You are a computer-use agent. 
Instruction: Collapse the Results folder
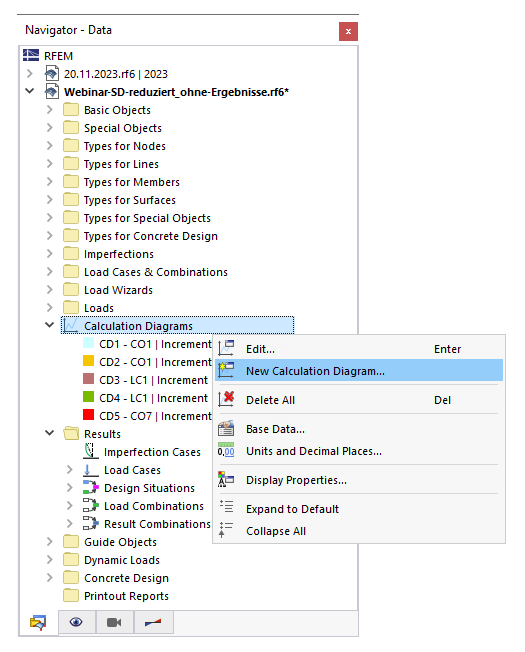(x=49, y=433)
